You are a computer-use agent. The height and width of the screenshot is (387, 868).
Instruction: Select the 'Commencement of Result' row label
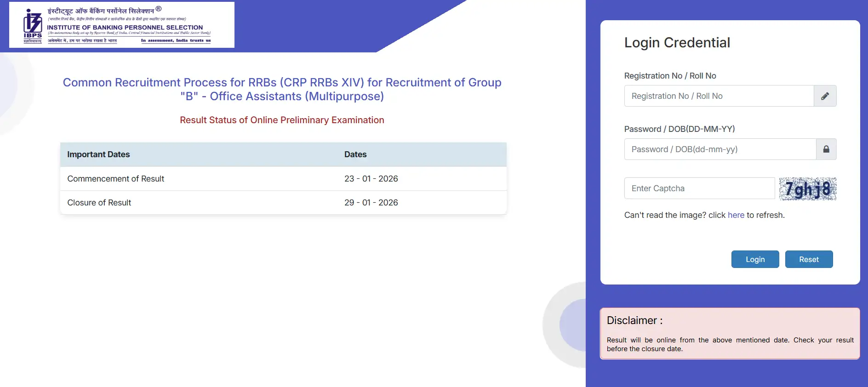115,179
